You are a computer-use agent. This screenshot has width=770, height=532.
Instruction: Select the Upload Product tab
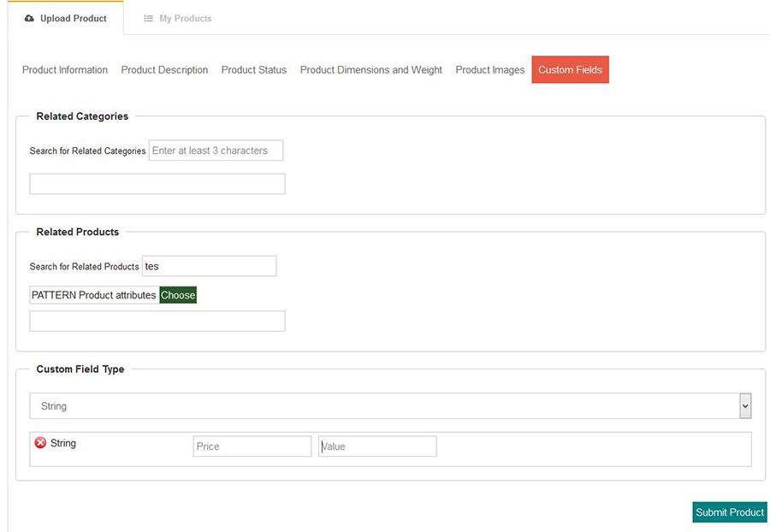tap(65, 18)
